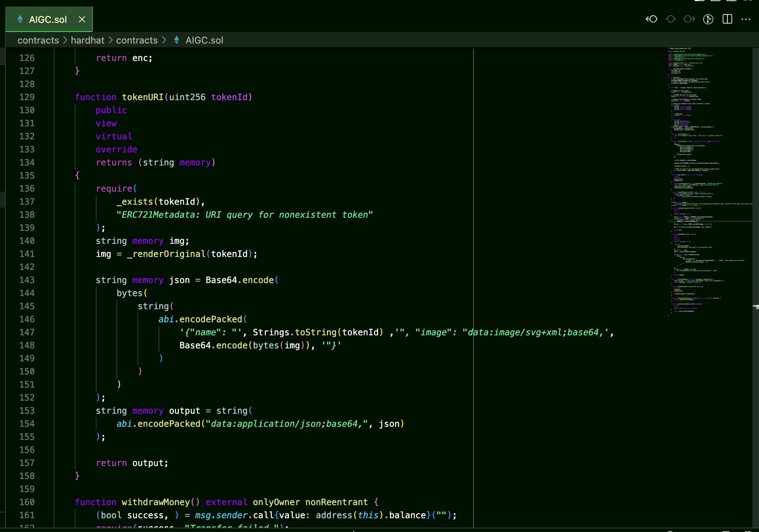The image size is (759, 532).
Task: Click 'abi.encodePacked' on line 146
Action: click(200, 319)
